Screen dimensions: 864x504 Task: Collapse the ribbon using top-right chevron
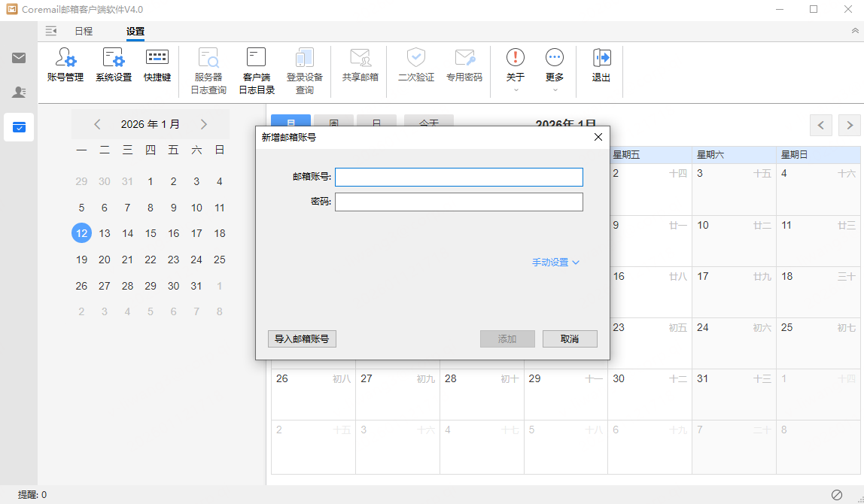(x=855, y=31)
